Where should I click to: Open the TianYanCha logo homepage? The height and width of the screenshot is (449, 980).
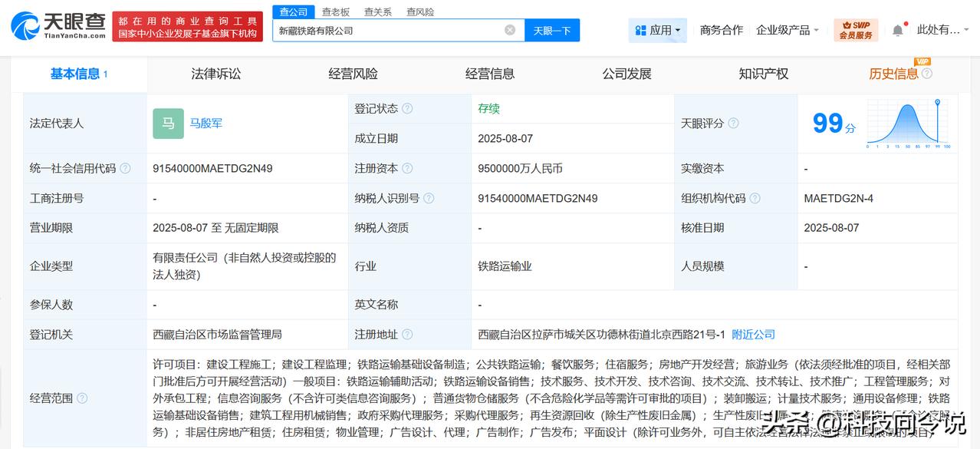point(58,26)
